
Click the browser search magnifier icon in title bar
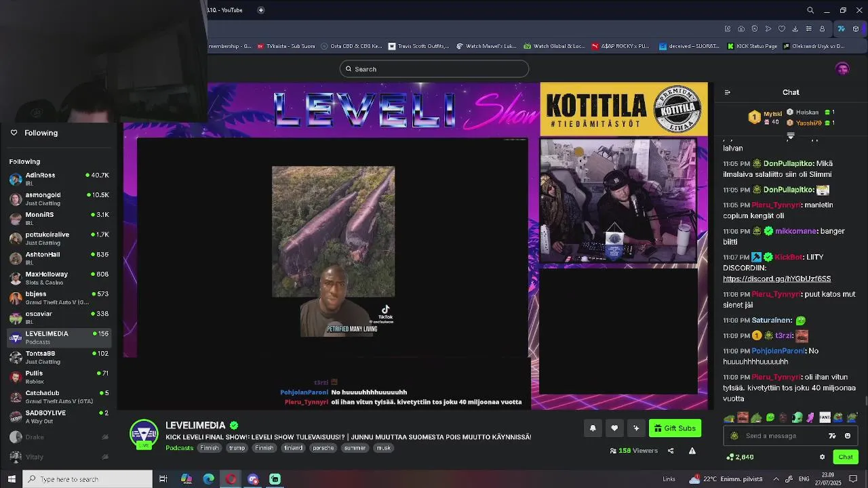pos(810,10)
